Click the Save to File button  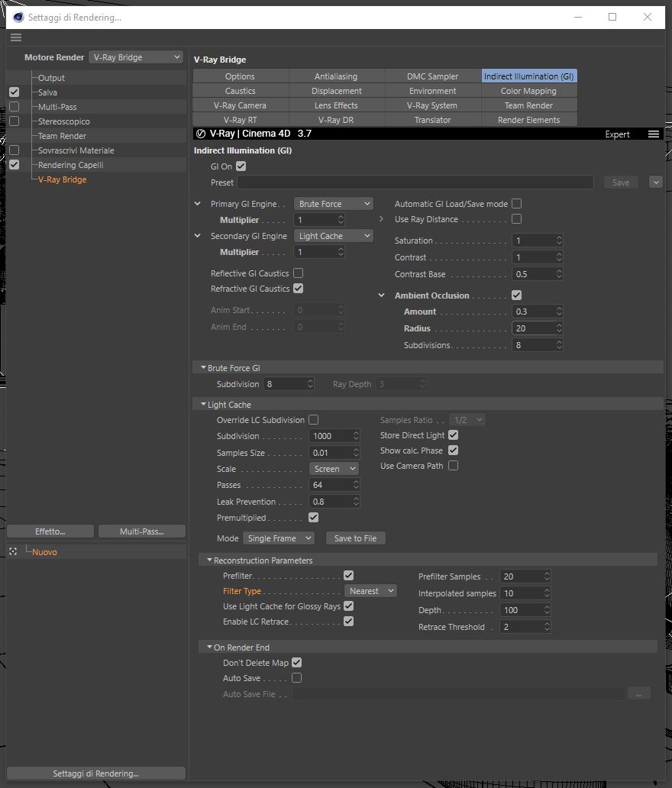tap(355, 538)
